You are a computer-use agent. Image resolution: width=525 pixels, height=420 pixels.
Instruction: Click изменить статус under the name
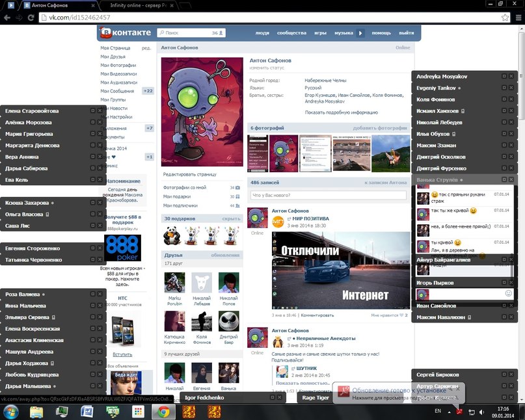tap(267, 68)
